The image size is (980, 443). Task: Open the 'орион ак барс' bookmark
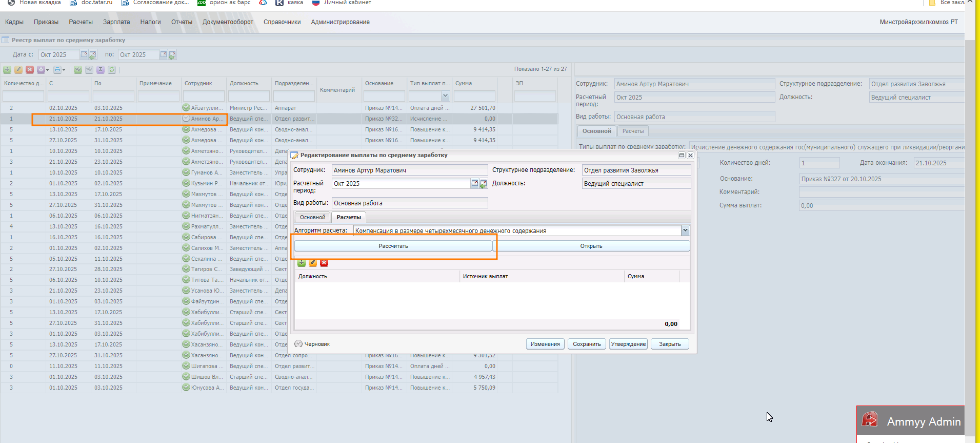click(x=224, y=3)
